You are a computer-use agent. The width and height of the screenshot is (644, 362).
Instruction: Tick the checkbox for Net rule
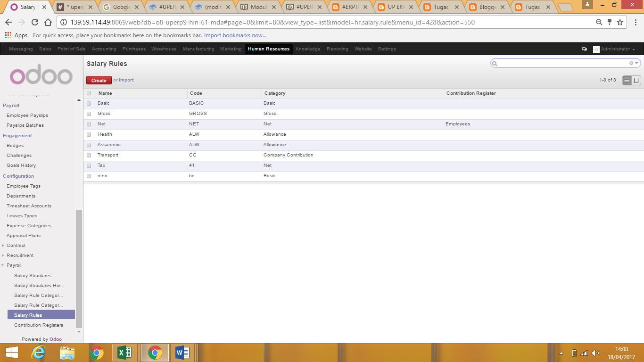[89, 124]
